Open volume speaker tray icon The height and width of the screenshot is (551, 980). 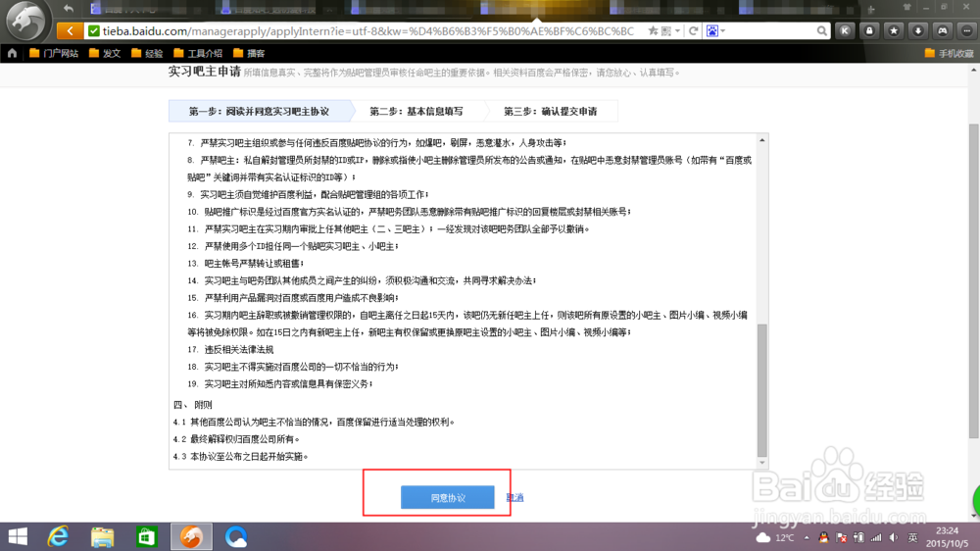(x=894, y=538)
